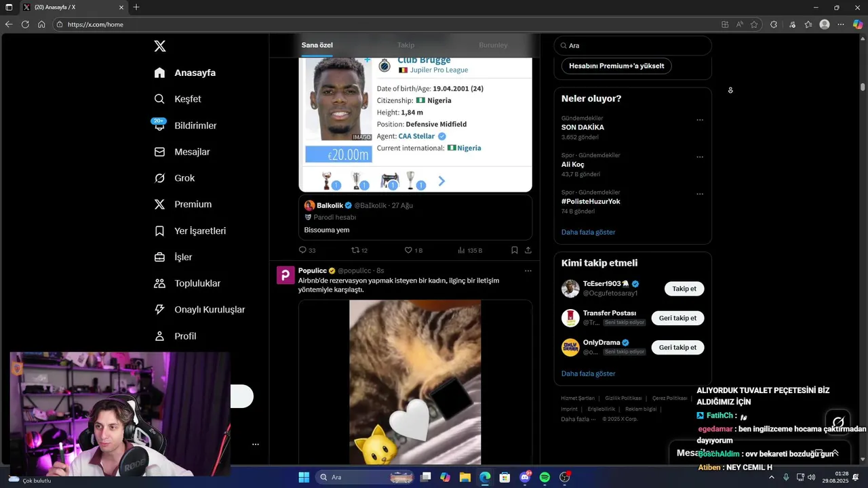Open read aloud icon in address bar
Screen dimensions: 868x488
pos(739,24)
